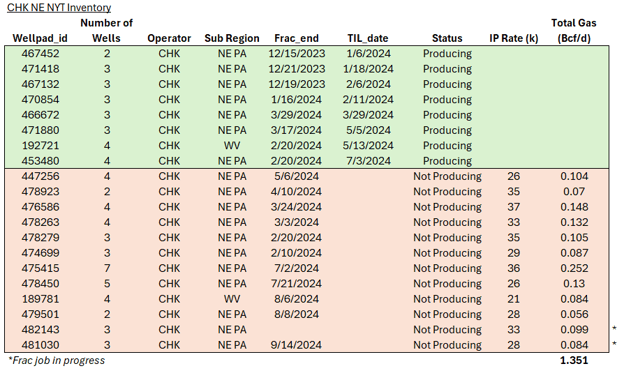Select Total Gas value 0.252
624x380 pixels.
click(x=574, y=269)
